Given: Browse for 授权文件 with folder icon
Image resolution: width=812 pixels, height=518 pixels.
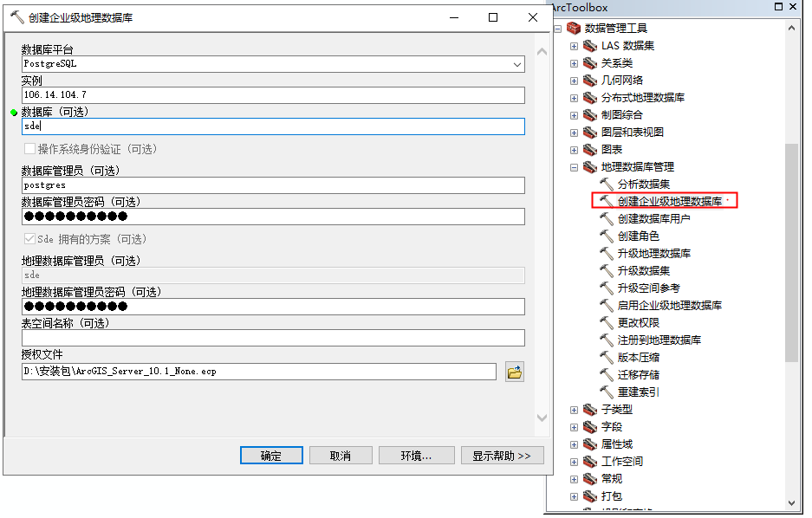Looking at the screenshot, I should tap(514, 372).
